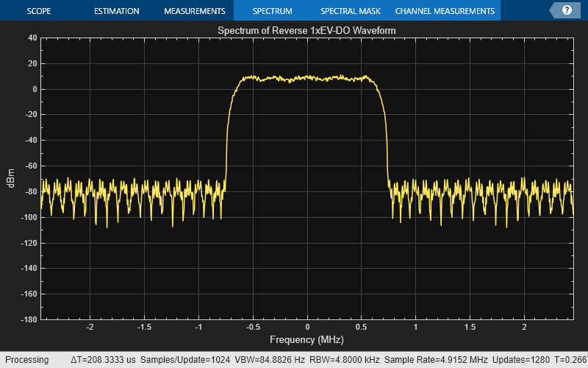Click the 'Processing' status indicator
Image resolution: width=588 pixels, height=368 pixels.
26,360
